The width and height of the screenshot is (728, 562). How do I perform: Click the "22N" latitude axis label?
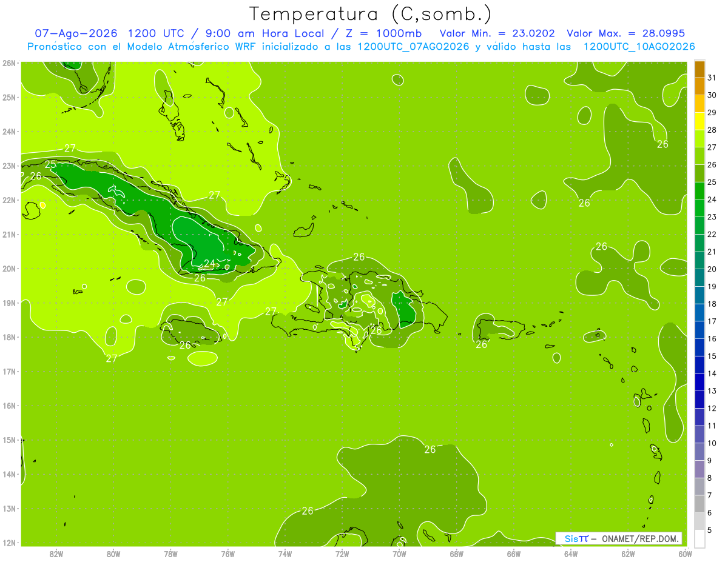9,200
